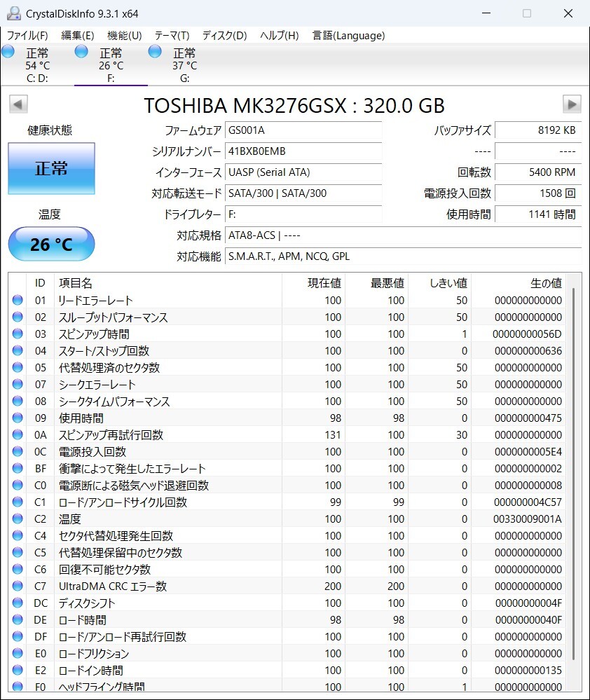Click the blue status circle for C: D: drive
The height and width of the screenshot is (700, 590).
8,51
